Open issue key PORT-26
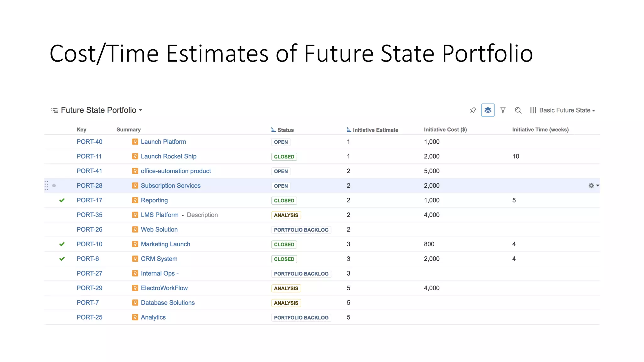Screen dimensions: 644x362 (x=89, y=230)
